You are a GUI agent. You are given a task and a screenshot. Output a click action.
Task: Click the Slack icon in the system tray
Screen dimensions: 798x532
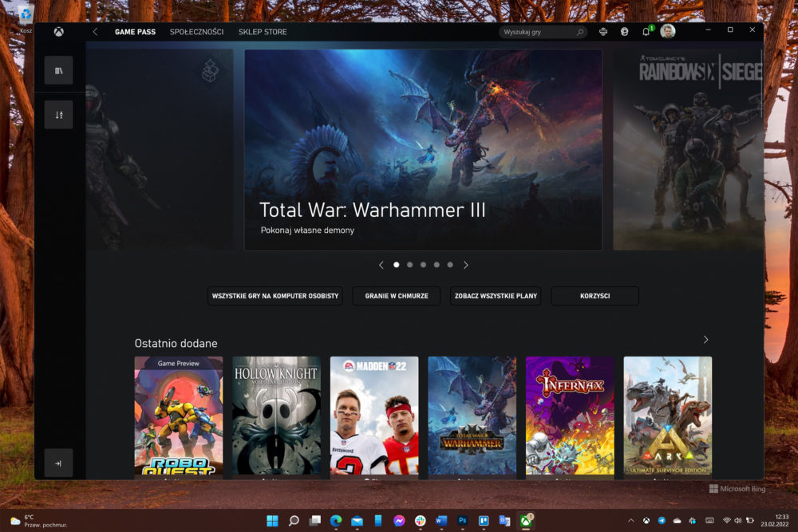point(693,521)
